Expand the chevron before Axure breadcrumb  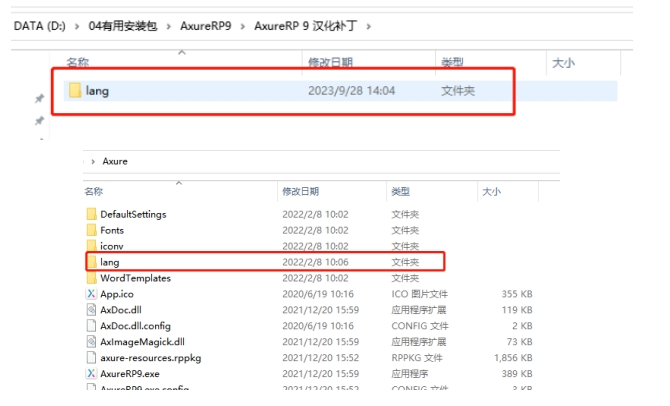[93, 161]
